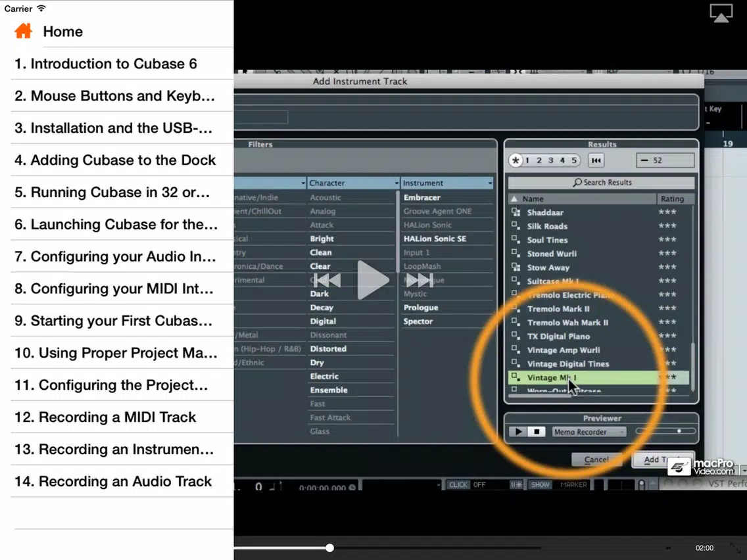Select the Tremolo Wah Mark II preset
This screenshot has width=747, height=560.
tap(568, 322)
